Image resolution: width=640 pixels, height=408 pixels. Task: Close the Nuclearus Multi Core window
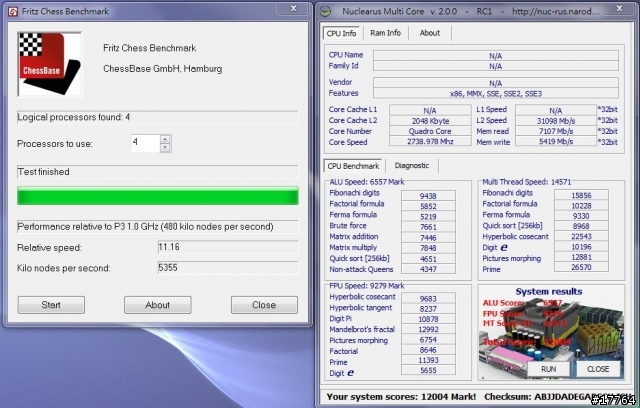click(x=619, y=9)
